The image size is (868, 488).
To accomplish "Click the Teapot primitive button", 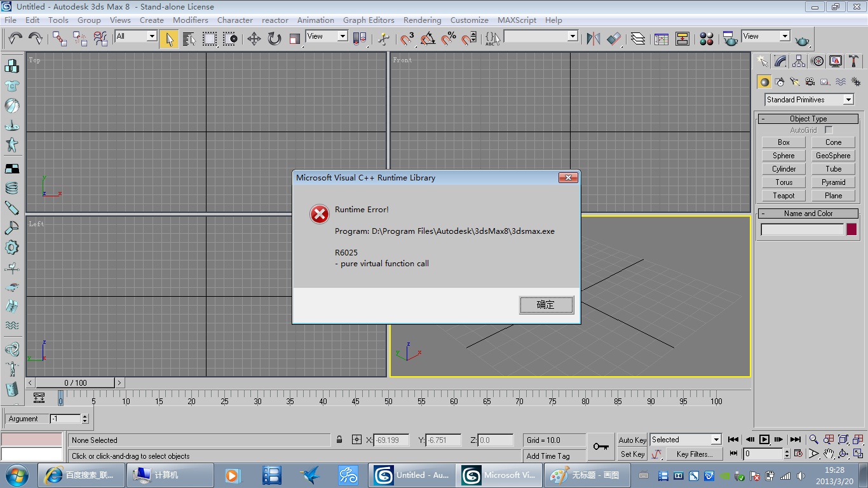I will 783,196.
